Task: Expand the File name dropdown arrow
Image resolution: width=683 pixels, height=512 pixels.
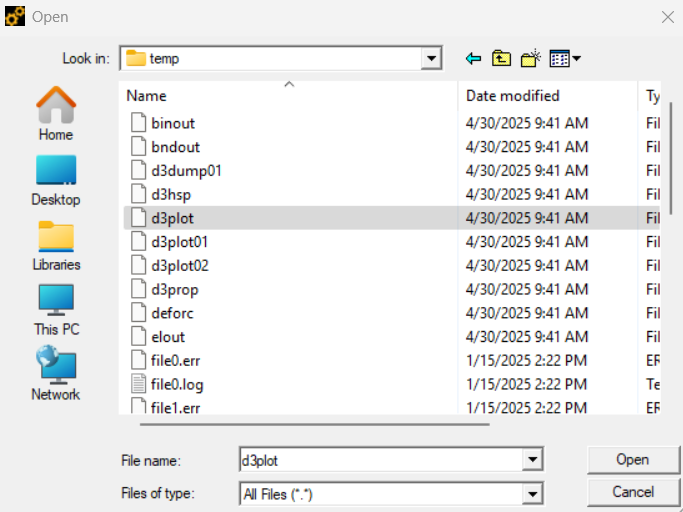Action: coord(532,460)
